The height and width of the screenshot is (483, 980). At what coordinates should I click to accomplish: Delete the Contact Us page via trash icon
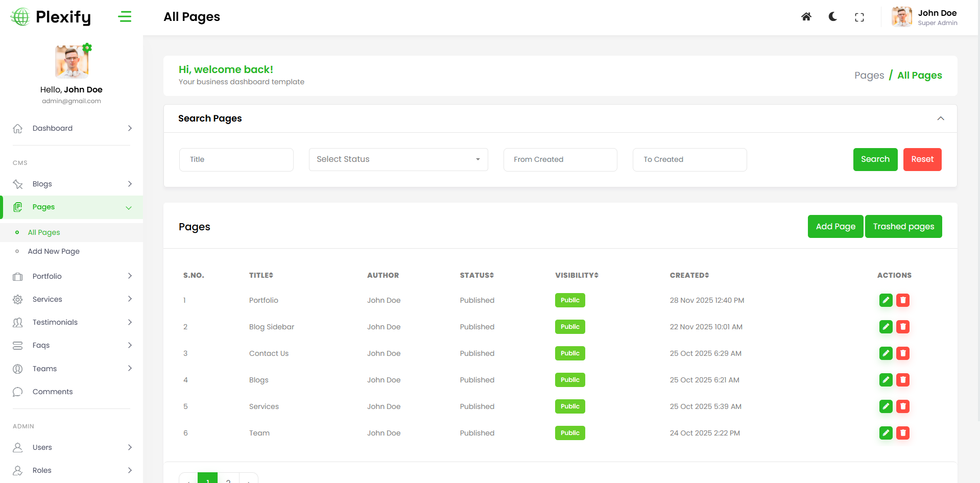[x=902, y=353]
